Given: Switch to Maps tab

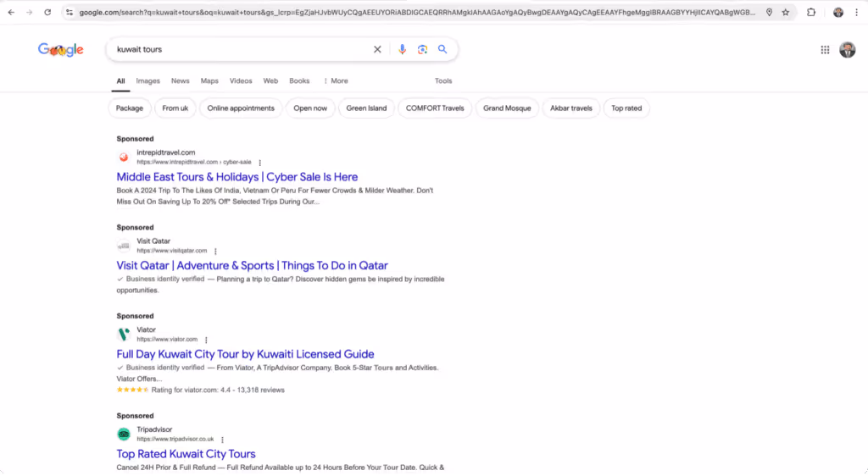Looking at the screenshot, I should [209, 80].
